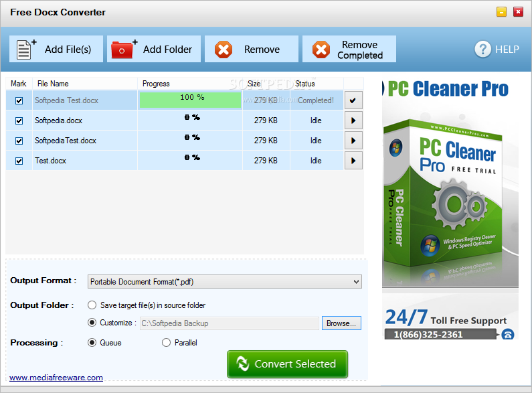Start conversion of SoftpediaTest.docx using its play arrow
The height and width of the screenshot is (393, 532).
point(353,141)
